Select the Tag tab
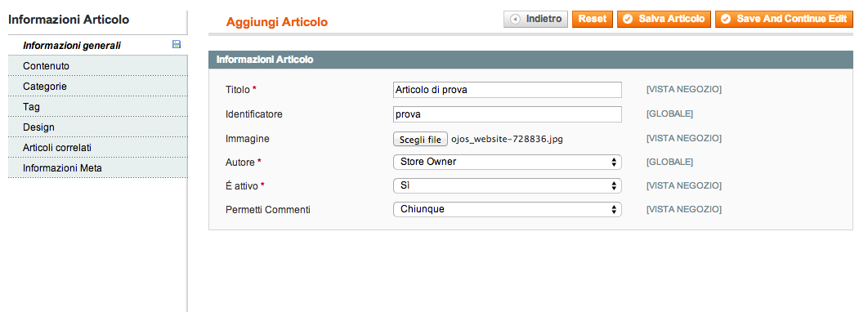 click(x=98, y=107)
